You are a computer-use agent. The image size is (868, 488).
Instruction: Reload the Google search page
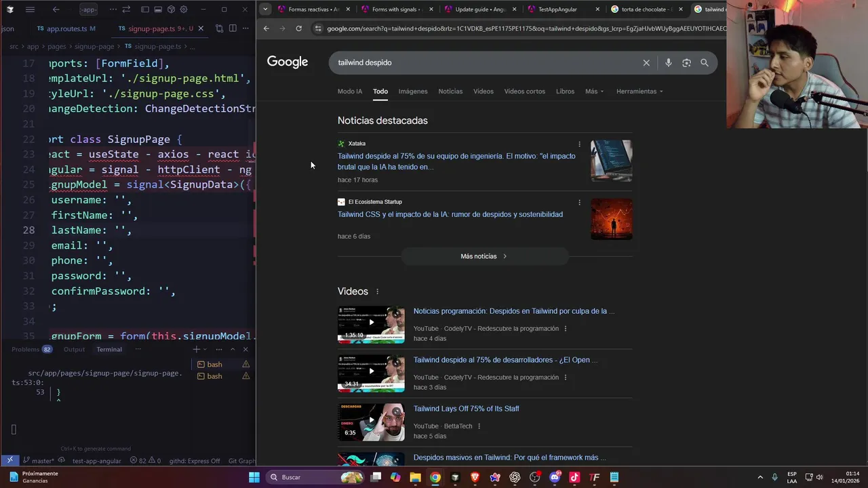[298, 28]
